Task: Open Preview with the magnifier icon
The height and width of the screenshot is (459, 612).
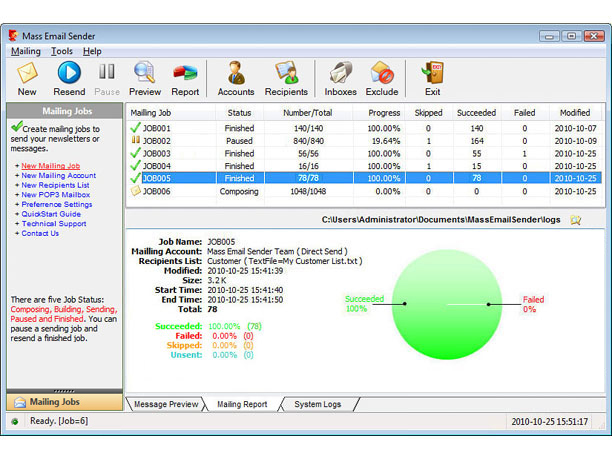Action: point(145,73)
